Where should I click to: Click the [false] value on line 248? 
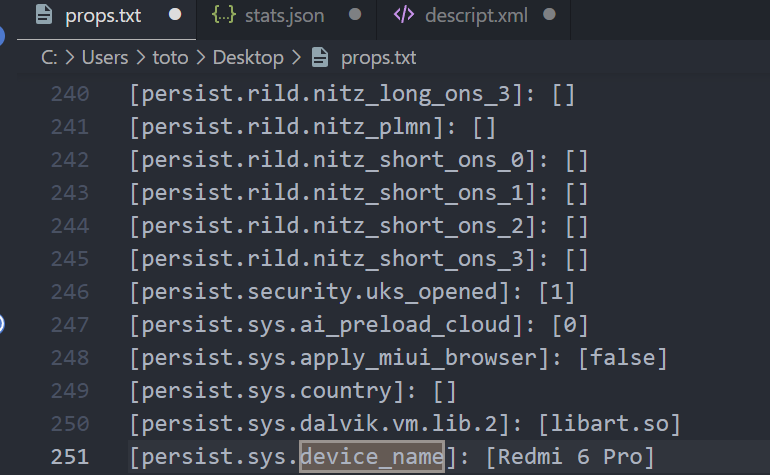tap(623, 358)
